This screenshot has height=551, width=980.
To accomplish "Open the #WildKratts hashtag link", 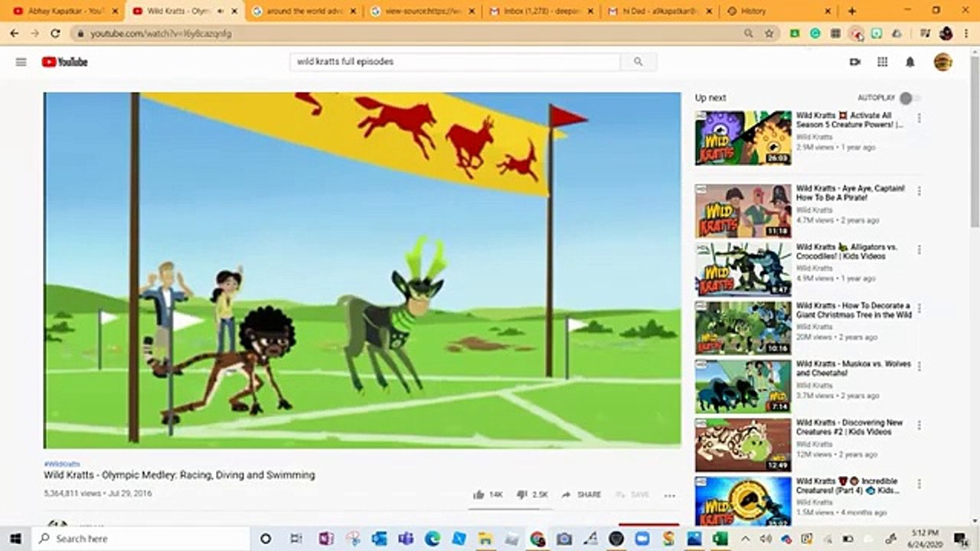I will pyautogui.click(x=61, y=465).
